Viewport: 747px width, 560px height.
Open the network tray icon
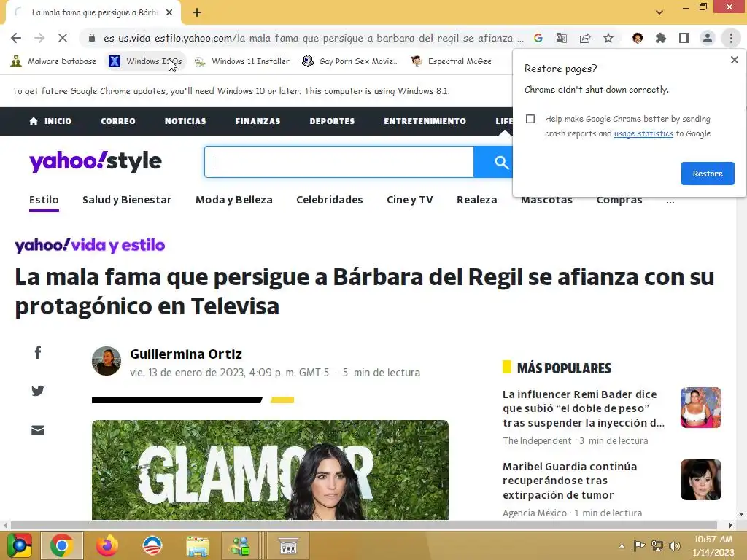tap(657, 546)
